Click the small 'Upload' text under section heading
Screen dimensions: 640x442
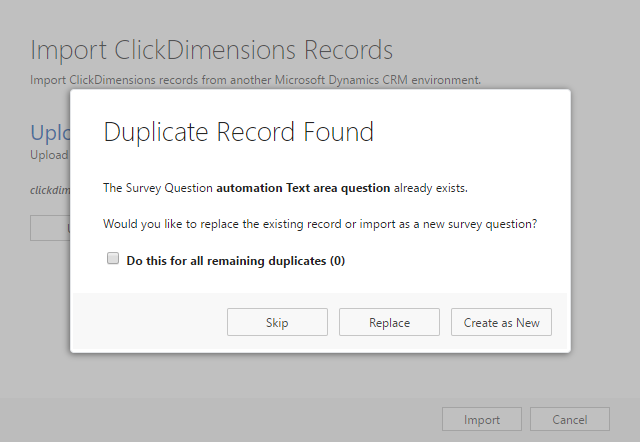(x=49, y=155)
